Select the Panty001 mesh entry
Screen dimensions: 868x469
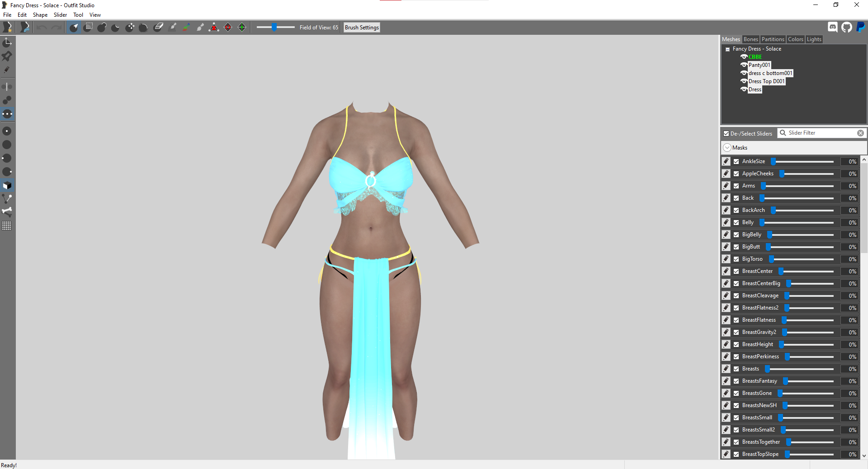click(759, 65)
